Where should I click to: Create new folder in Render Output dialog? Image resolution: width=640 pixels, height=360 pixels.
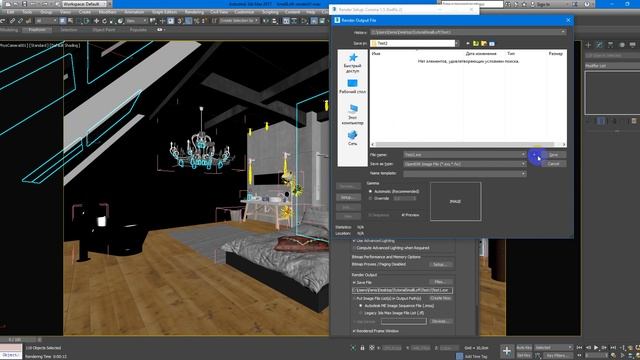tap(484, 43)
